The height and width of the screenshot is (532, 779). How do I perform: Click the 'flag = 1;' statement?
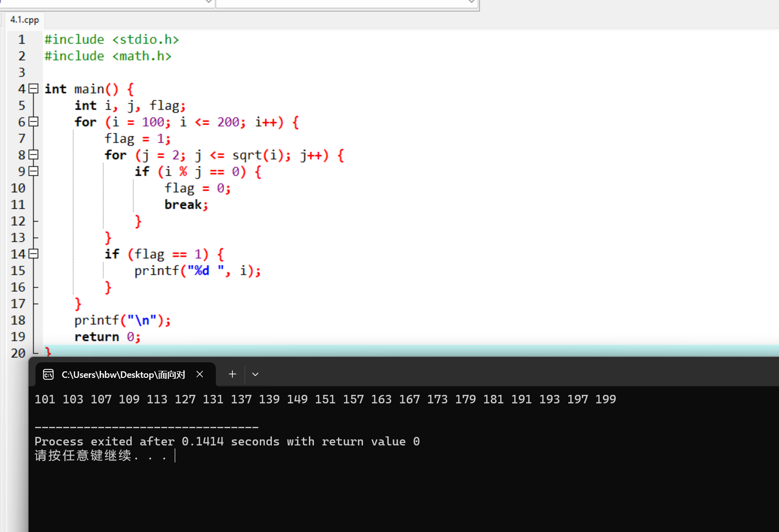[x=138, y=139]
